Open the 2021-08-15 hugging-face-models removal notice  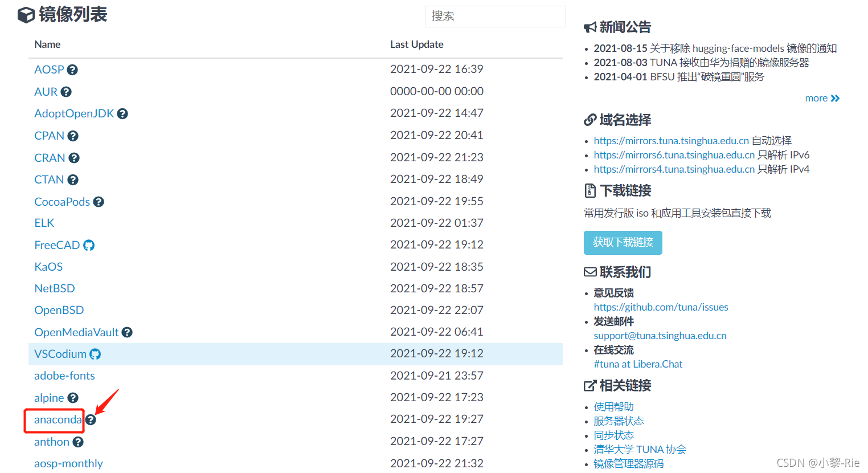tap(715, 48)
